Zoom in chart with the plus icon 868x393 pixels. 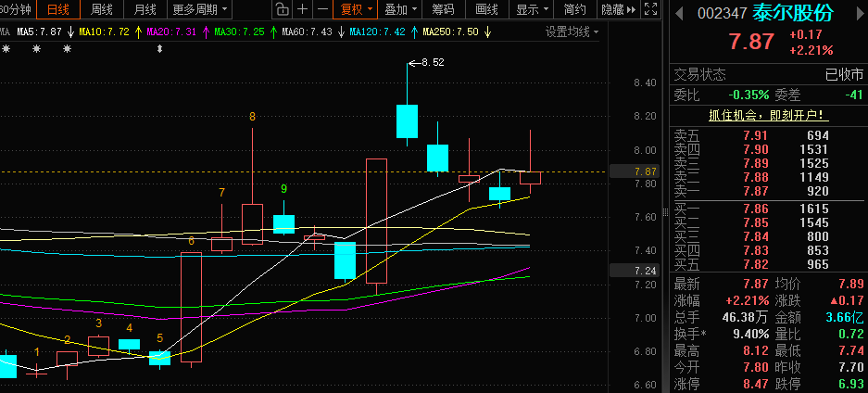coord(302,9)
